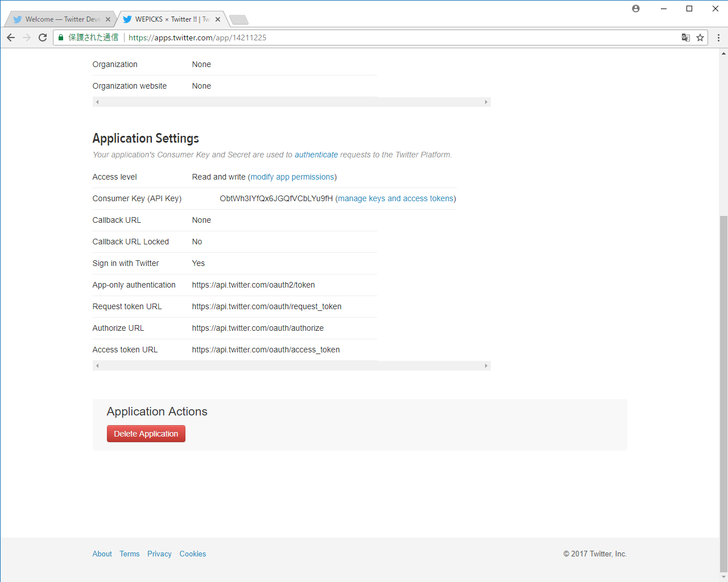Open the authenticate link
Screen dimensions: 728x582
(316, 155)
